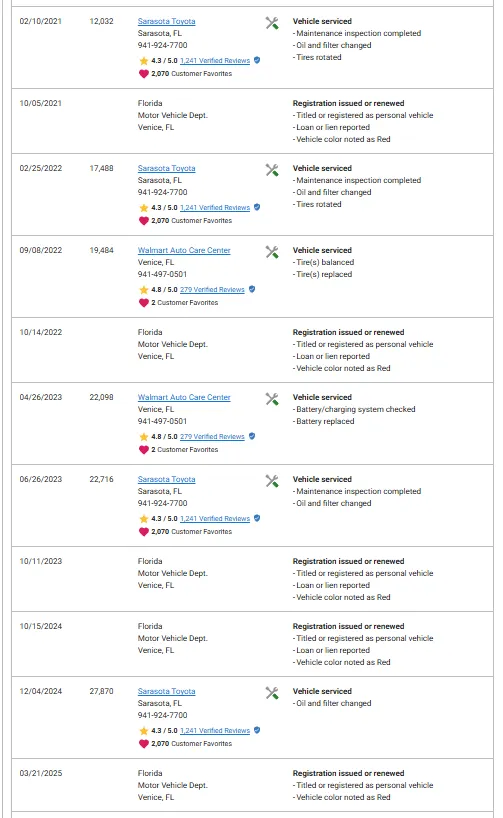The width and height of the screenshot is (503, 818).
Task: Click the service icon for 12/04/2024 oil change
Action: (x=272, y=693)
